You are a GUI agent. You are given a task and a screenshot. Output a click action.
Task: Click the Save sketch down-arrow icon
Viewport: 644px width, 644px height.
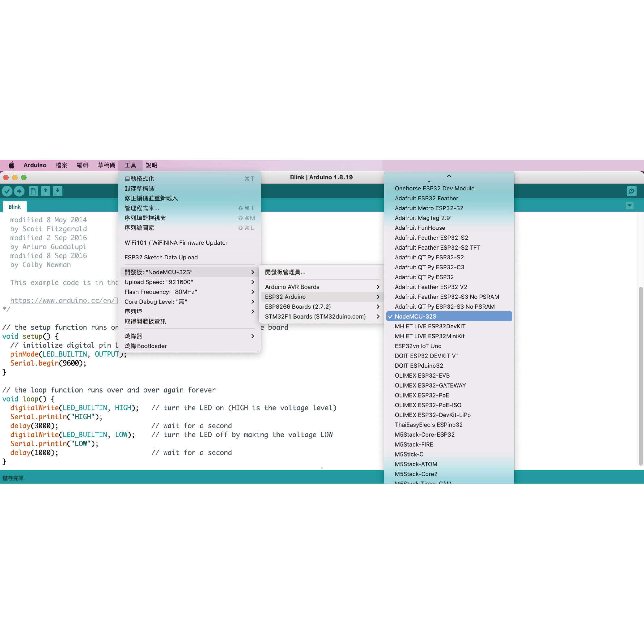coord(58,191)
